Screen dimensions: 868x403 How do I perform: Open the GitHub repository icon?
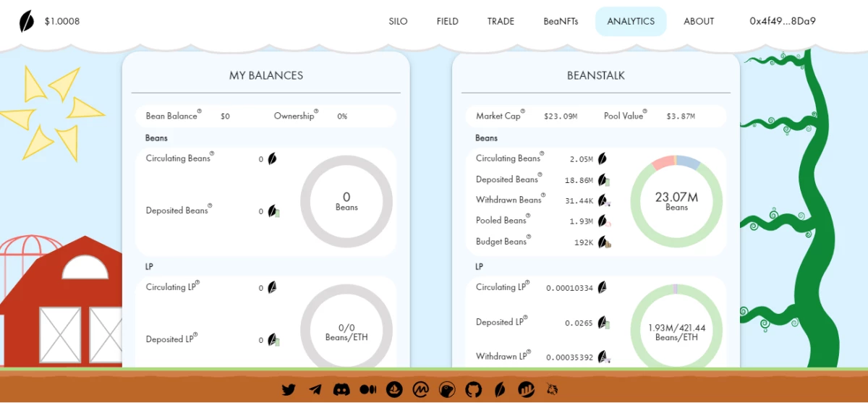(x=473, y=390)
